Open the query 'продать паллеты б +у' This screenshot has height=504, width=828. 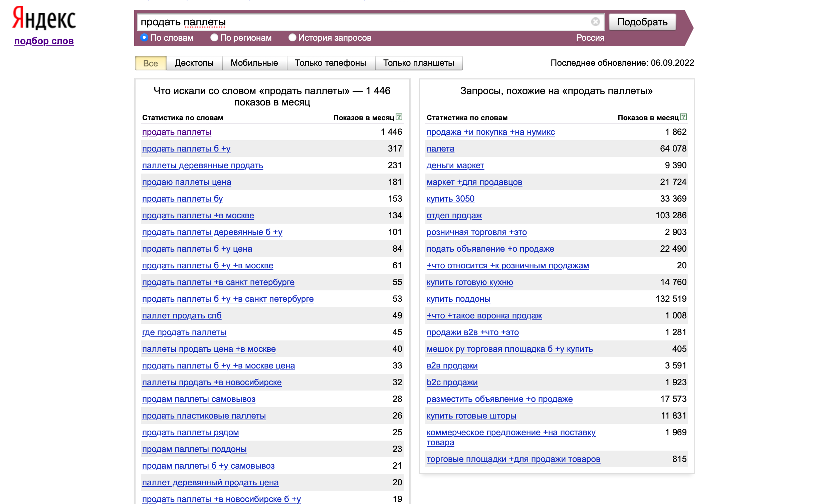(x=186, y=149)
